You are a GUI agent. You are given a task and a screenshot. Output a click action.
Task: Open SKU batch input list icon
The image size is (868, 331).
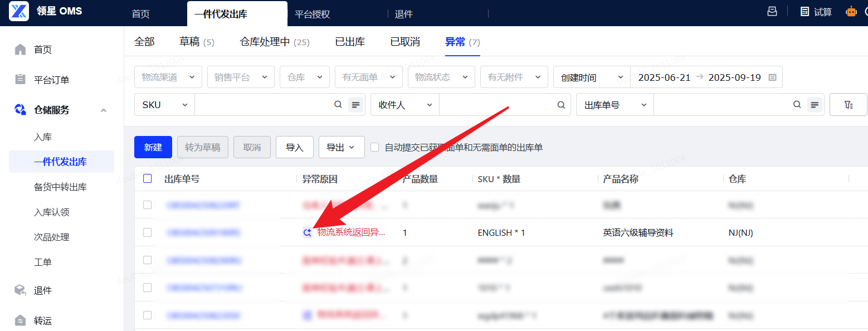355,105
